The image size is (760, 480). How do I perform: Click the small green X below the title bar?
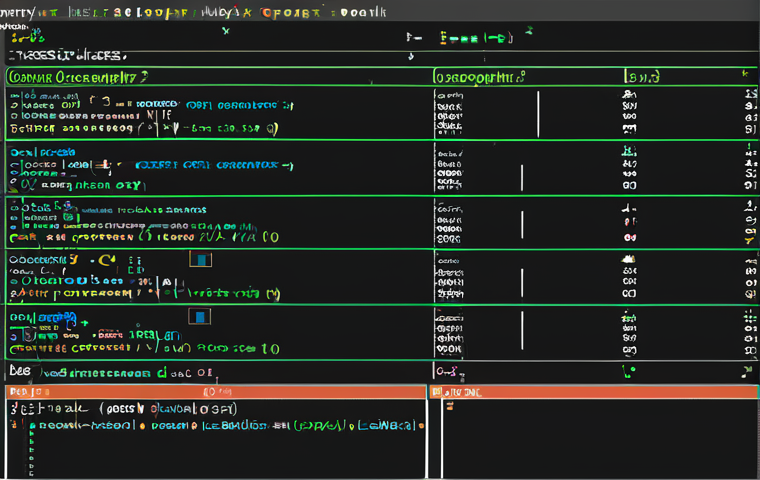pos(225,31)
